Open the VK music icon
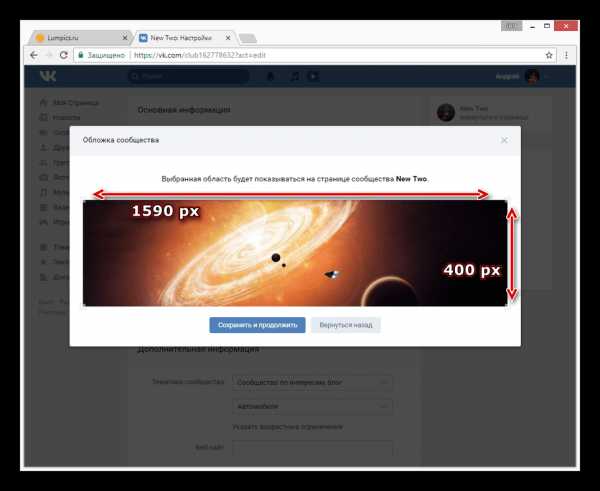Screen dimensions: 600x491 (x=295, y=77)
